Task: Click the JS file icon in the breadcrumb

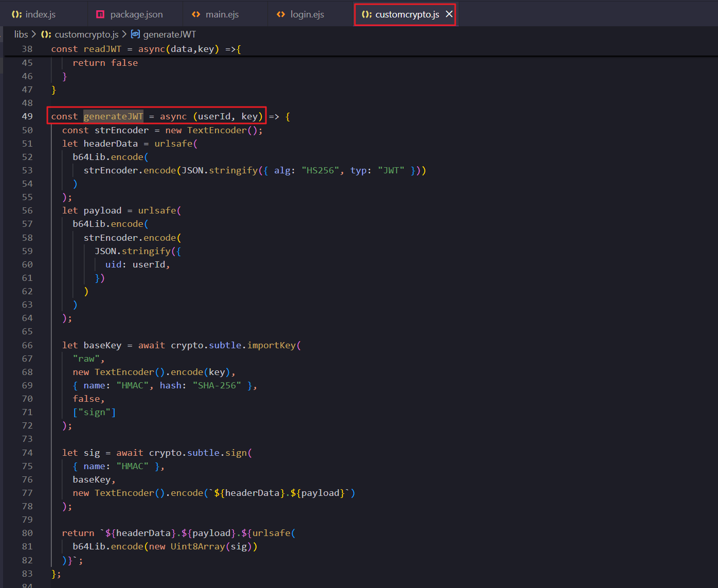Action: [x=46, y=34]
